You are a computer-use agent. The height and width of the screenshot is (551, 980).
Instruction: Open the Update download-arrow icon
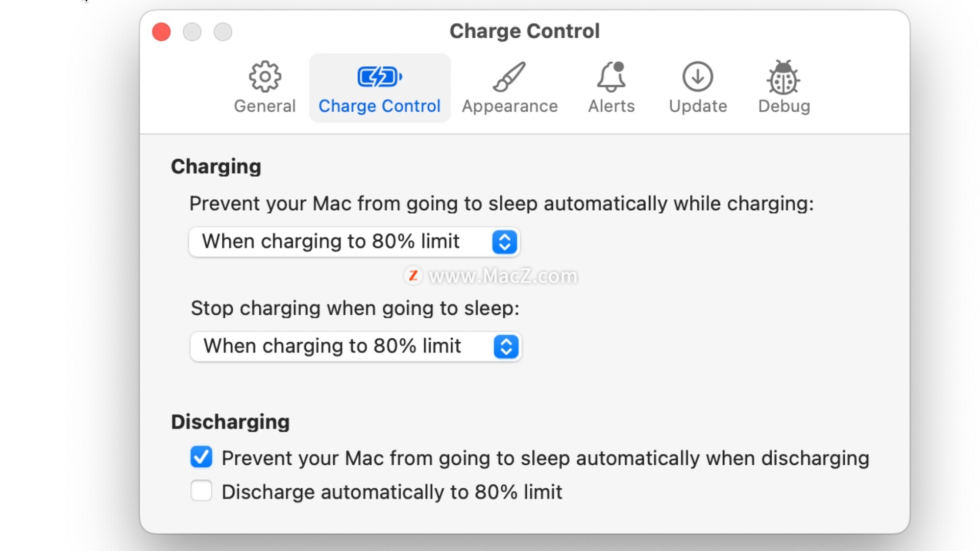(698, 77)
